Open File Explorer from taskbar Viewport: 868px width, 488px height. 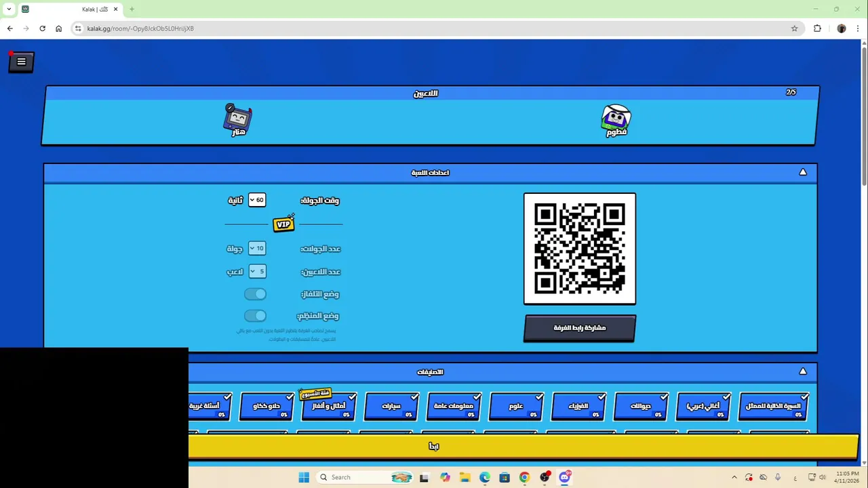(x=465, y=477)
